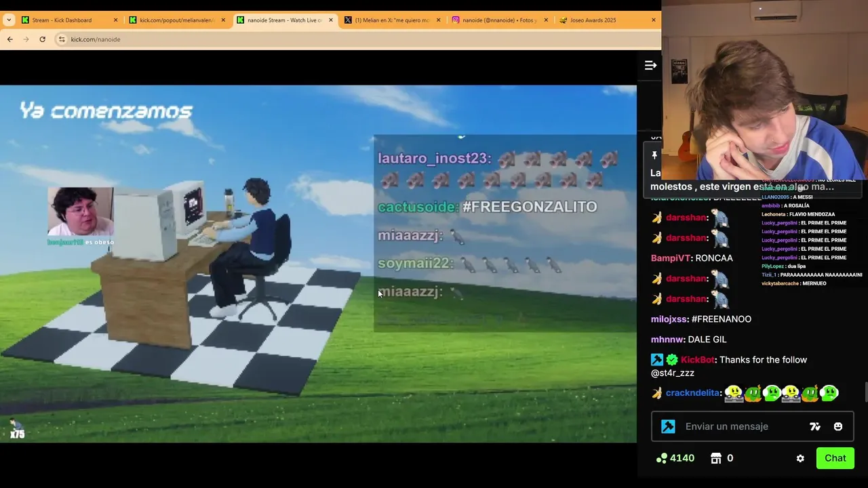Click username milojxss in chat
Viewport: 868px width, 488px height.
(670, 319)
